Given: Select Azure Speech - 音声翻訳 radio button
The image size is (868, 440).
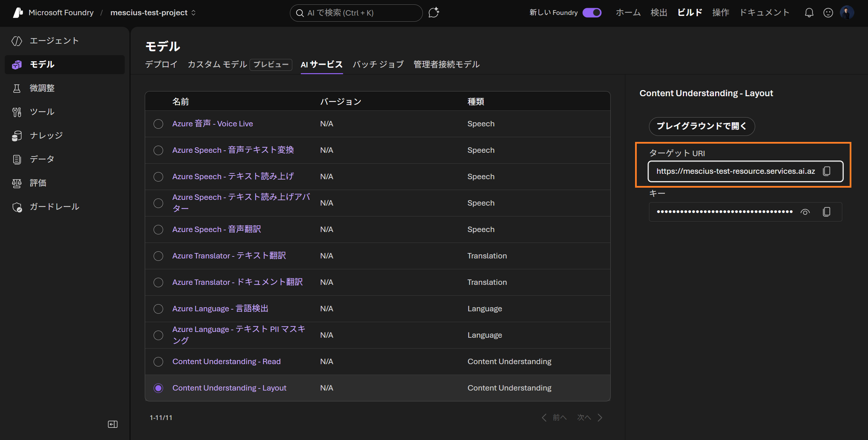Looking at the screenshot, I should (x=158, y=230).
